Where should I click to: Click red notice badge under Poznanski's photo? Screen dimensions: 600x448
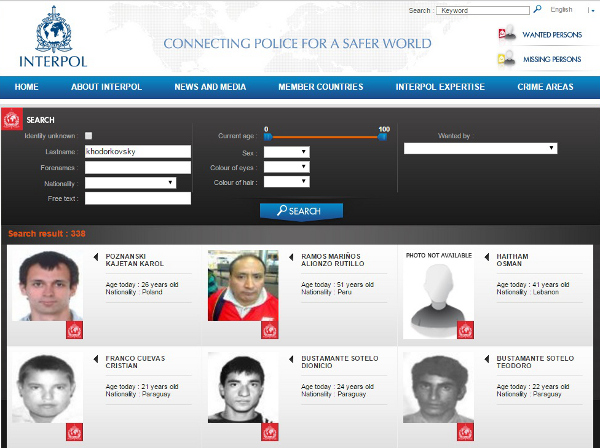pyautogui.click(x=74, y=330)
